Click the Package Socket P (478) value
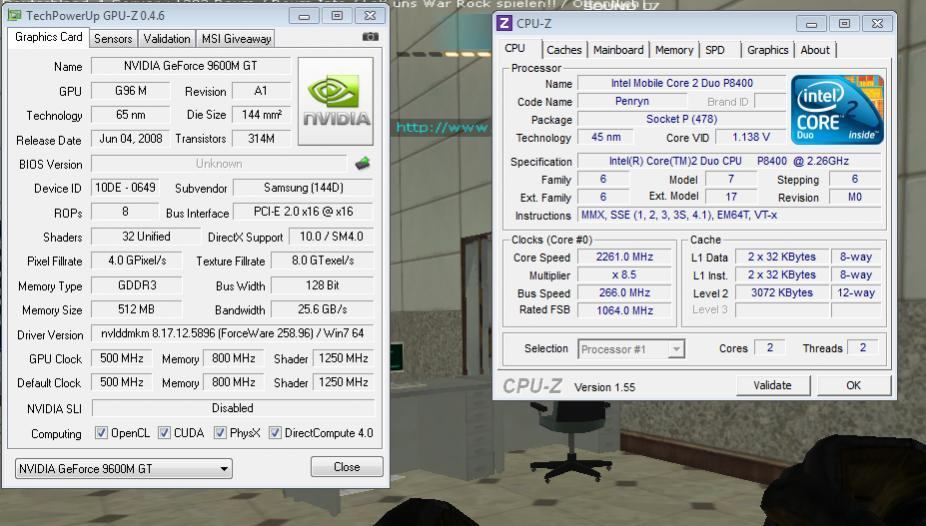 [682, 119]
